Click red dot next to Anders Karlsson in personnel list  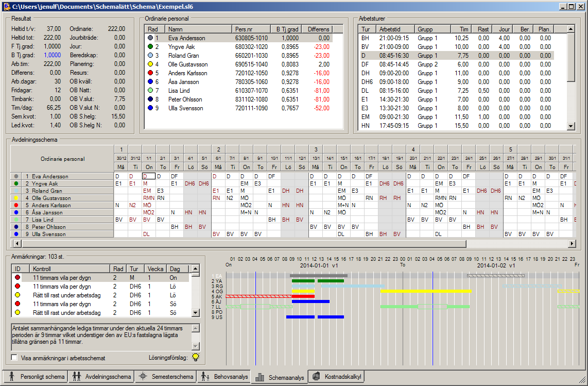tap(150, 73)
